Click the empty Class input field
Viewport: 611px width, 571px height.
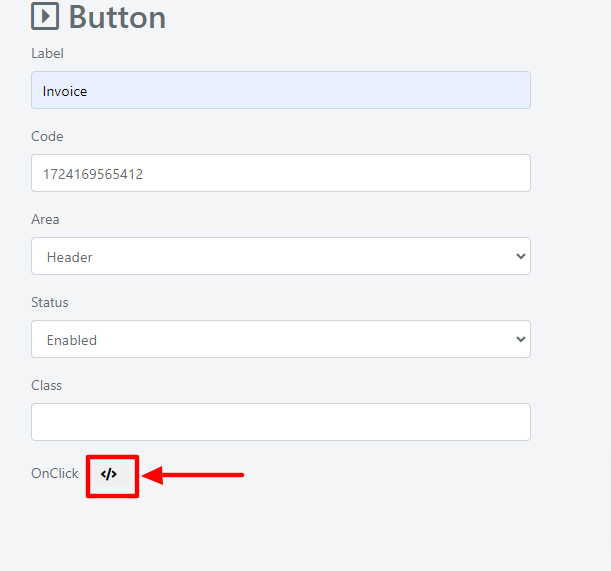point(281,422)
